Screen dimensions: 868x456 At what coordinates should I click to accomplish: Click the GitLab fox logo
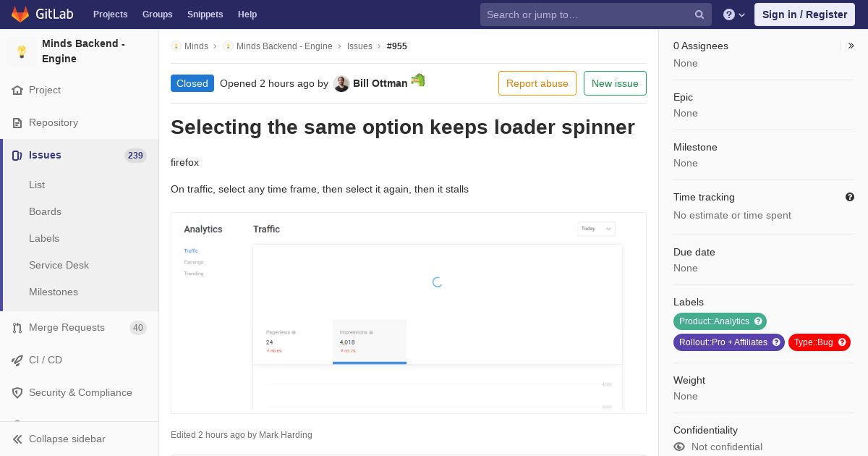pos(20,14)
